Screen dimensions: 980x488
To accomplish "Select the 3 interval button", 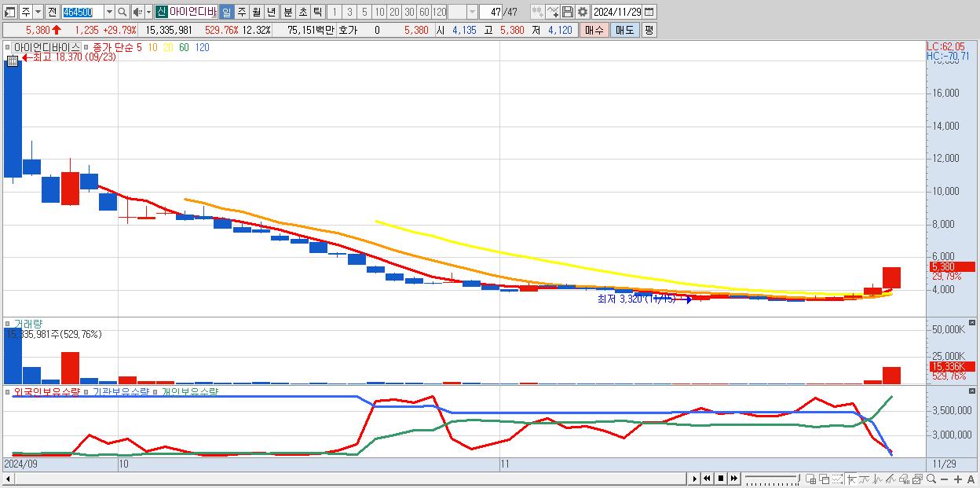I will point(349,12).
